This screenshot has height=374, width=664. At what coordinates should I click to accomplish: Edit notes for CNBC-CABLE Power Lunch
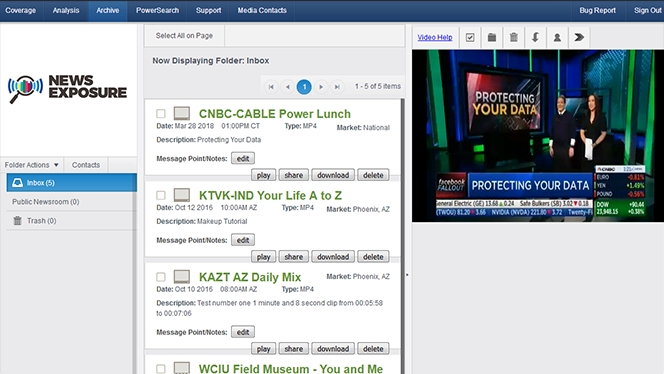[243, 158]
